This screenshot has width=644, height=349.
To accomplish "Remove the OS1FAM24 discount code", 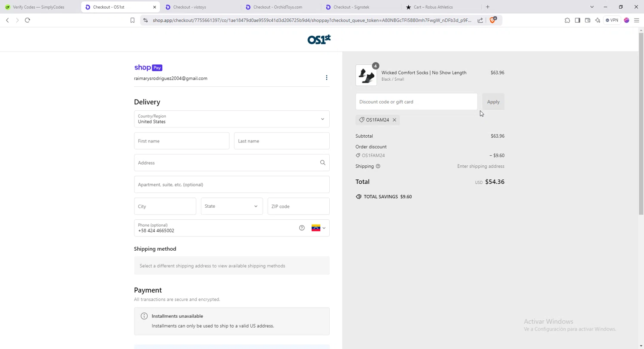I will [x=394, y=120].
